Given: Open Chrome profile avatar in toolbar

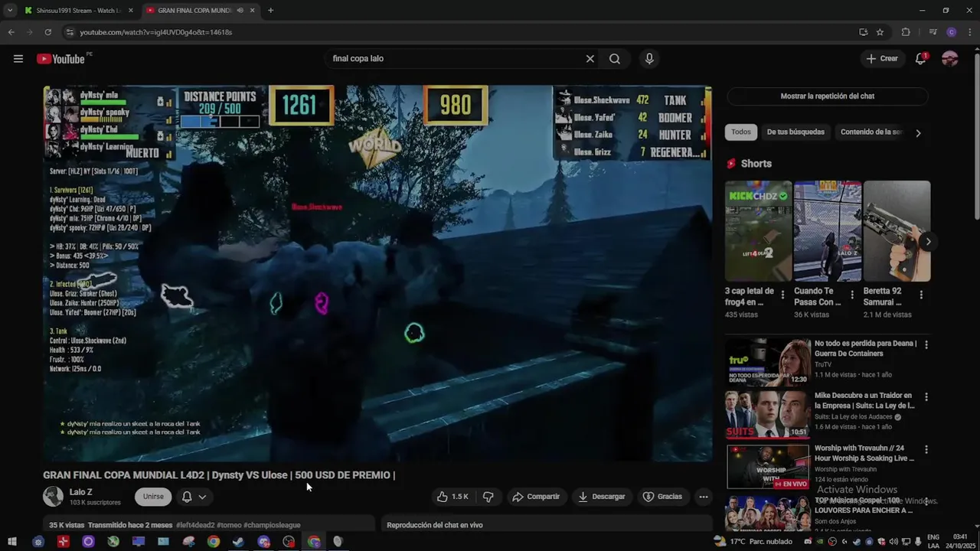Looking at the screenshot, I should point(952,32).
